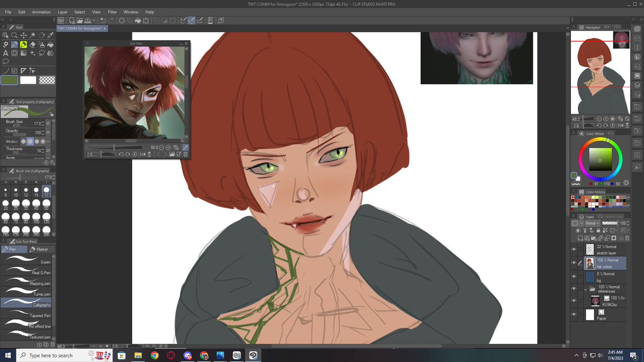
Task: Toggle visibility of the bg layer
Action: (x=574, y=276)
